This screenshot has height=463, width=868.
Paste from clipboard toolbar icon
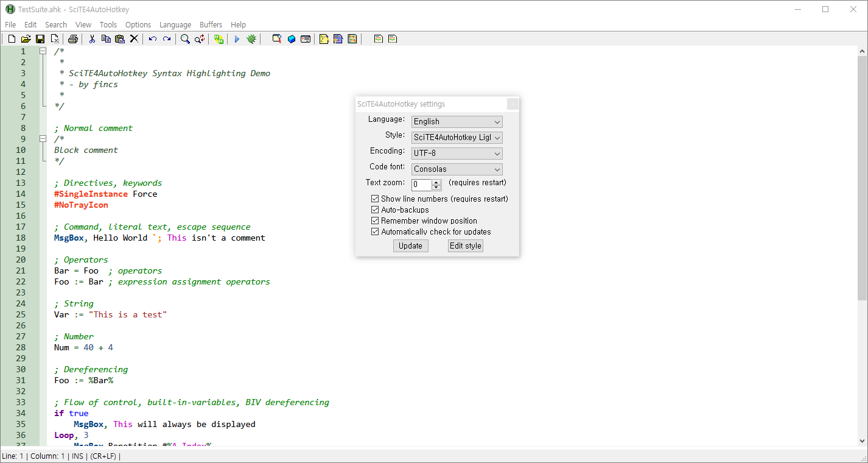click(x=120, y=39)
